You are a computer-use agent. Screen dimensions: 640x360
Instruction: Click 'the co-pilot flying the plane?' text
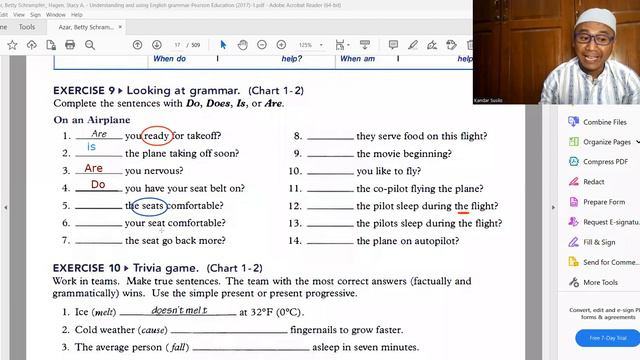(420, 189)
